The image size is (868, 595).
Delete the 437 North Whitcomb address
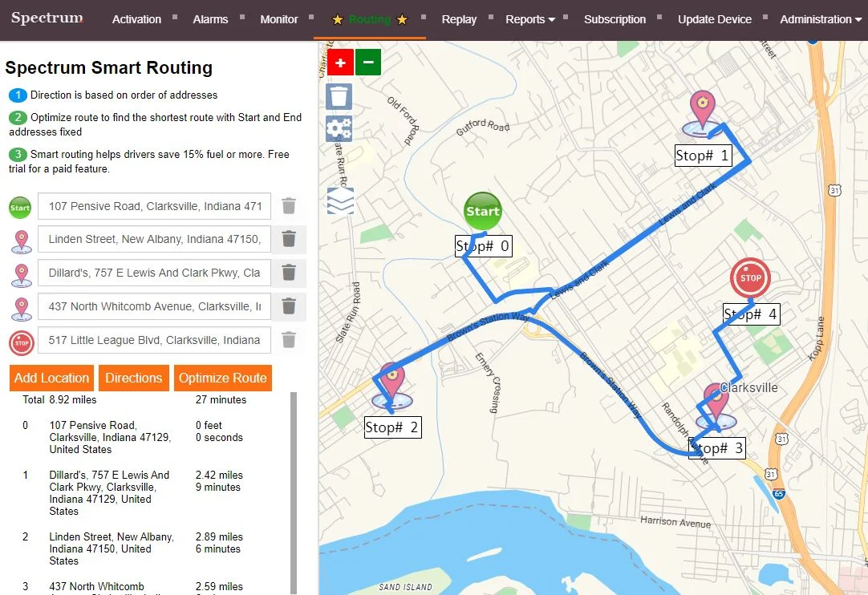(x=290, y=306)
